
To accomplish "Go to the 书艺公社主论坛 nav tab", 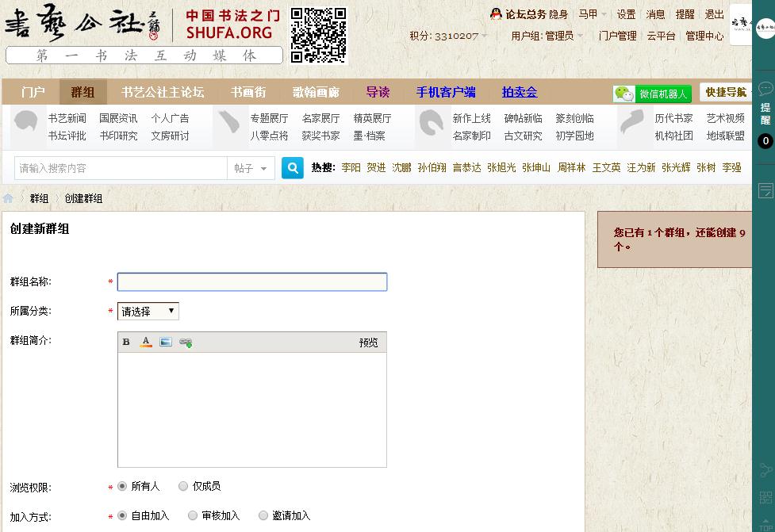I will point(163,93).
